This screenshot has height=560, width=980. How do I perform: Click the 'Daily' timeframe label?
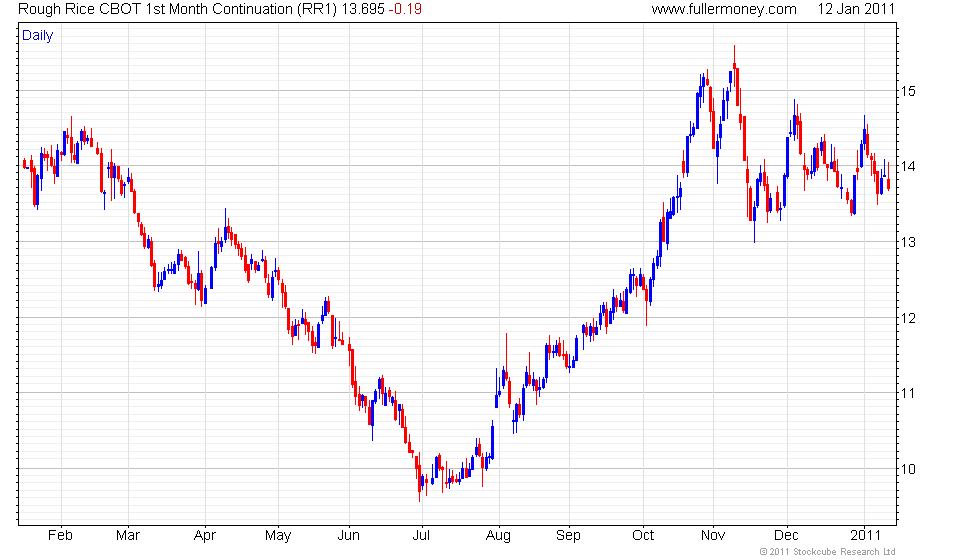pyautogui.click(x=38, y=36)
